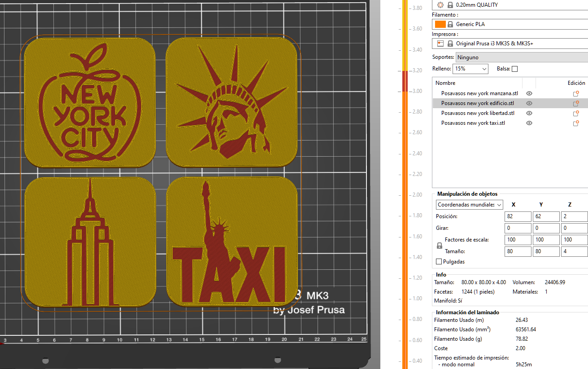Open the 0.20mm QUALITY print profile dropdown
588x369 pixels.
(x=510, y=5)
